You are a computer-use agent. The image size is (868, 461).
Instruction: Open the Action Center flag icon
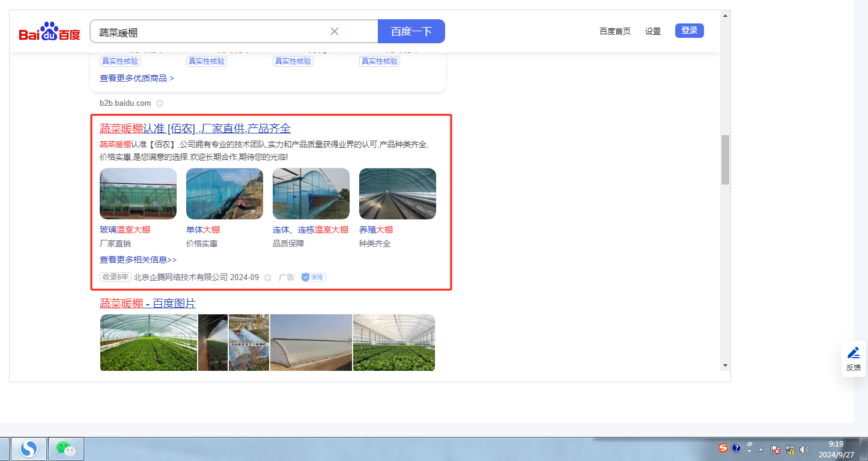pyautogui.click(x=775, y=450)
